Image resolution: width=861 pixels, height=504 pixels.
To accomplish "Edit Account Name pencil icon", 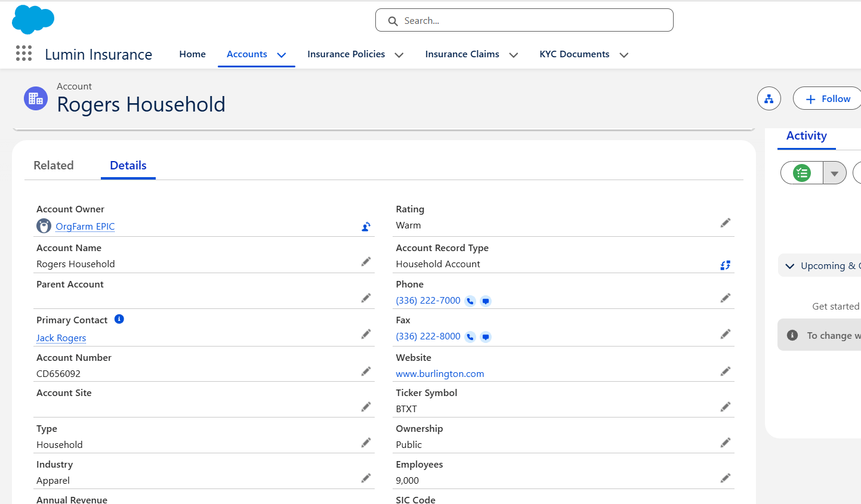I will click(366, 262).
